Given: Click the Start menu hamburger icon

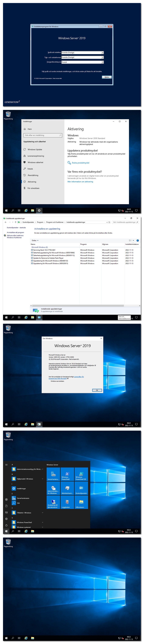Looking at the screenshot, I should (6, 465).
